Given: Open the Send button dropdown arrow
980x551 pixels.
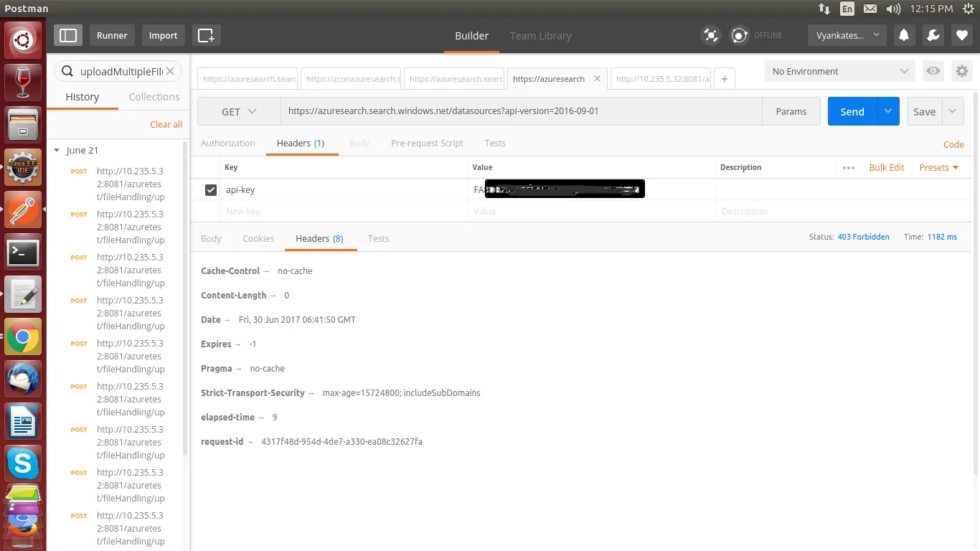Looking at the screenshot, I should [888, 111].
